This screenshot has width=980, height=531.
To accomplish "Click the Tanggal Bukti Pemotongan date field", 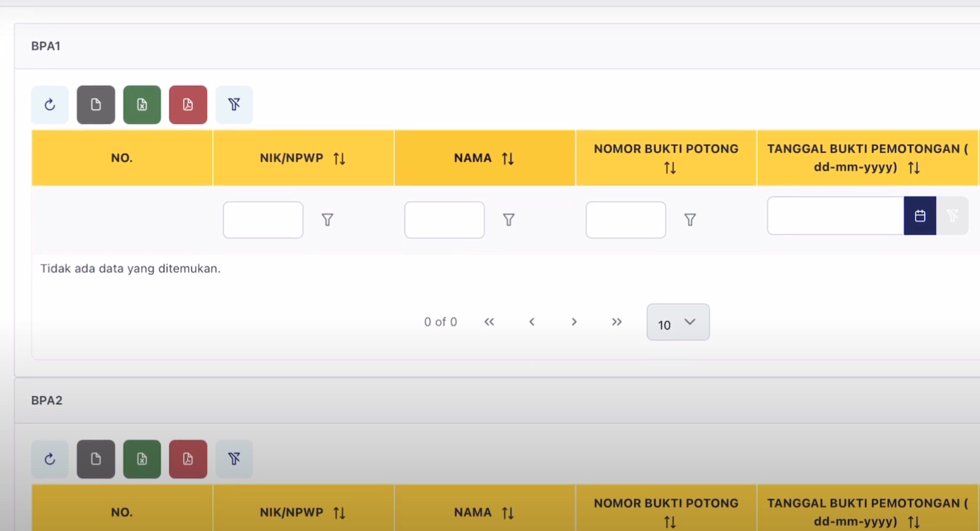I will 835,216.
